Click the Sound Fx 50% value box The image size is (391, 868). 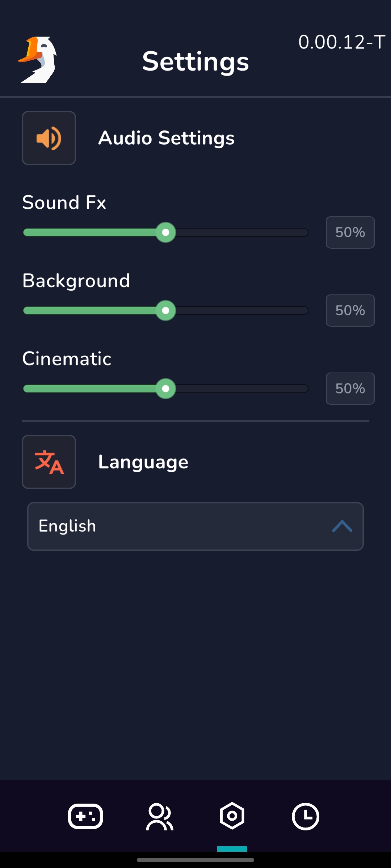click(x=350, y=233)
